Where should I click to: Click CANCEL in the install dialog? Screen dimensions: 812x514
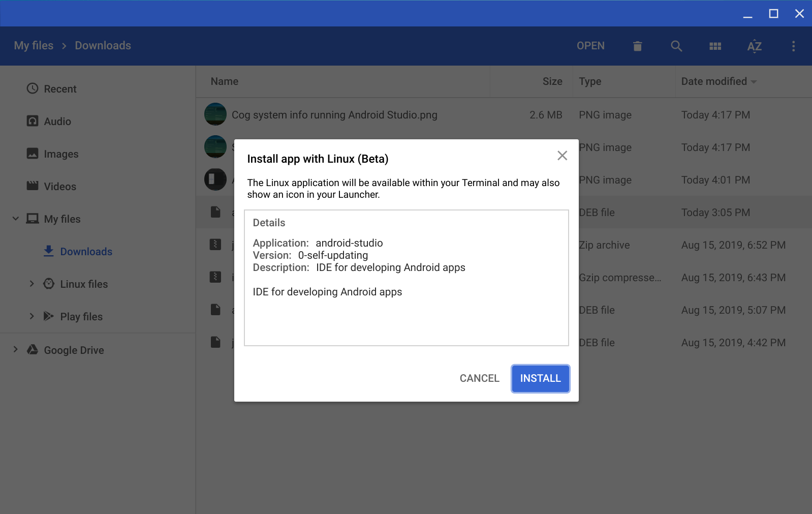pos(479,378)
